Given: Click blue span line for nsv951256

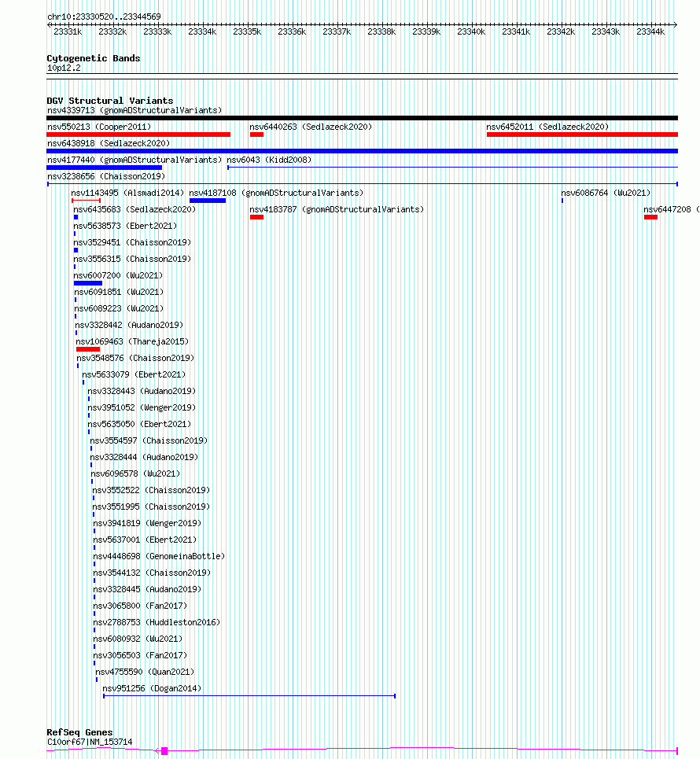Looking at the screenshot, I should (249, 696).
